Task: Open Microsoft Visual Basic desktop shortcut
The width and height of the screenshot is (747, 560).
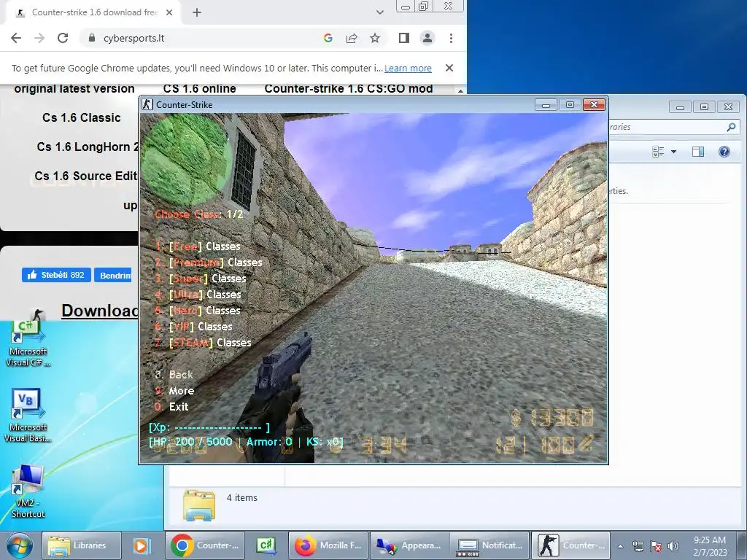Action: (x=28, y=416)
